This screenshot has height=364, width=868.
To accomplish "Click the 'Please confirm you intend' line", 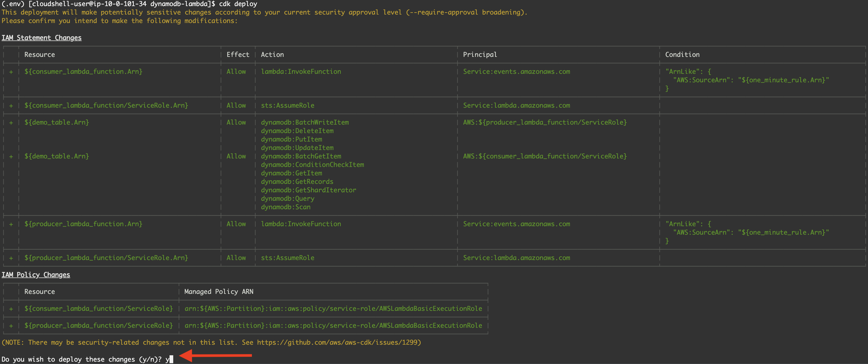I will 119,21.
